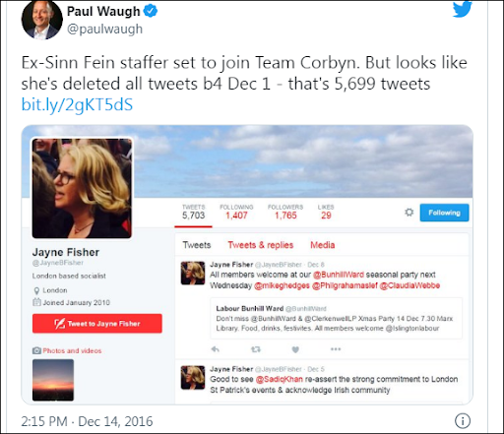Switch to the Media tab
The image size is (504, 434).
(x=323, y=245)
